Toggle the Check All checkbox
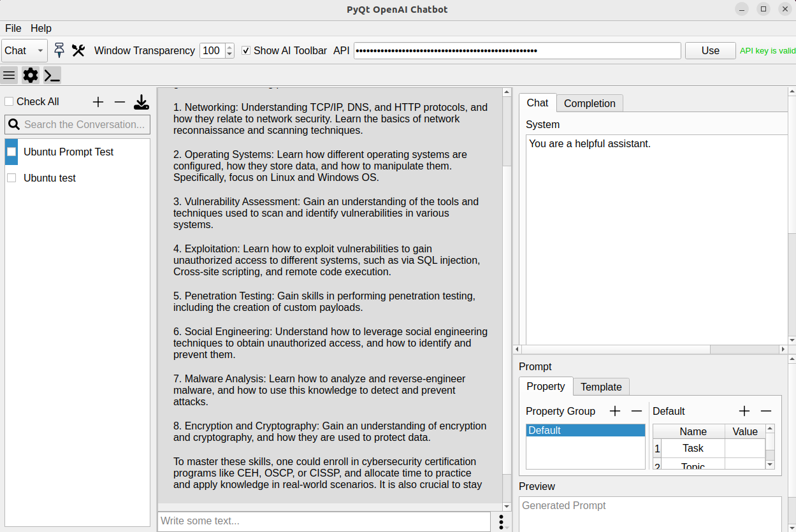The width and height of the screenshot is (796, 532). coord(9,102)
